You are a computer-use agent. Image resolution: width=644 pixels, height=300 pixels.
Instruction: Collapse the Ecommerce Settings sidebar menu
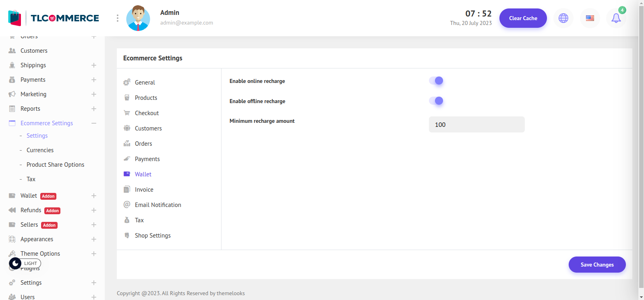coord(94,123)
